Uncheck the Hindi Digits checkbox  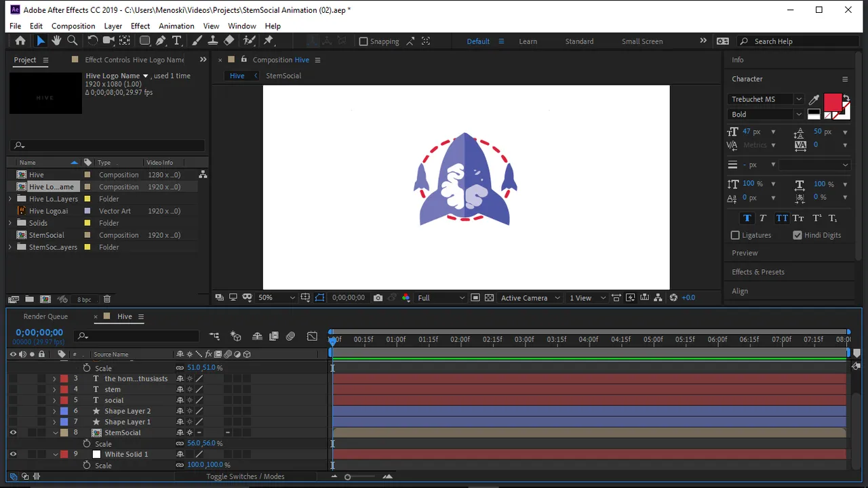point(797,235)
